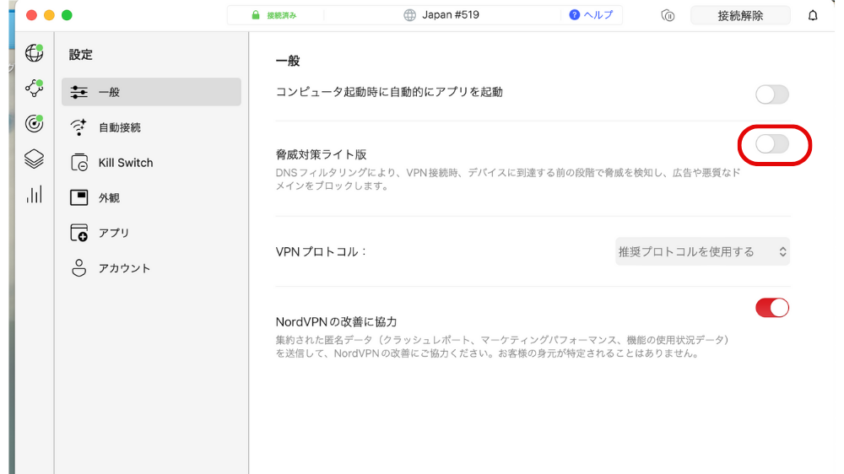
Task: Disable the NordVPN の改善に協力 toggle
Action: (x=771, y=308)
